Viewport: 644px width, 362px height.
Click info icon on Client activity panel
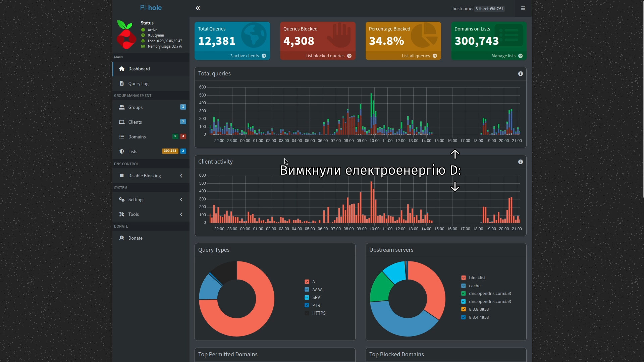520,162
